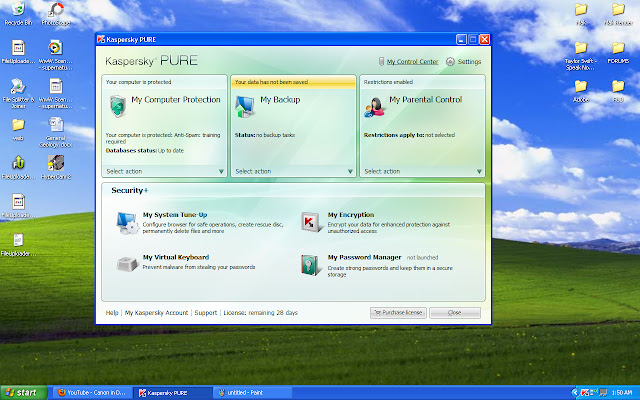This screenshot has width=640, height=400.
Task: Open the Help link
Action: pos(112,313)
